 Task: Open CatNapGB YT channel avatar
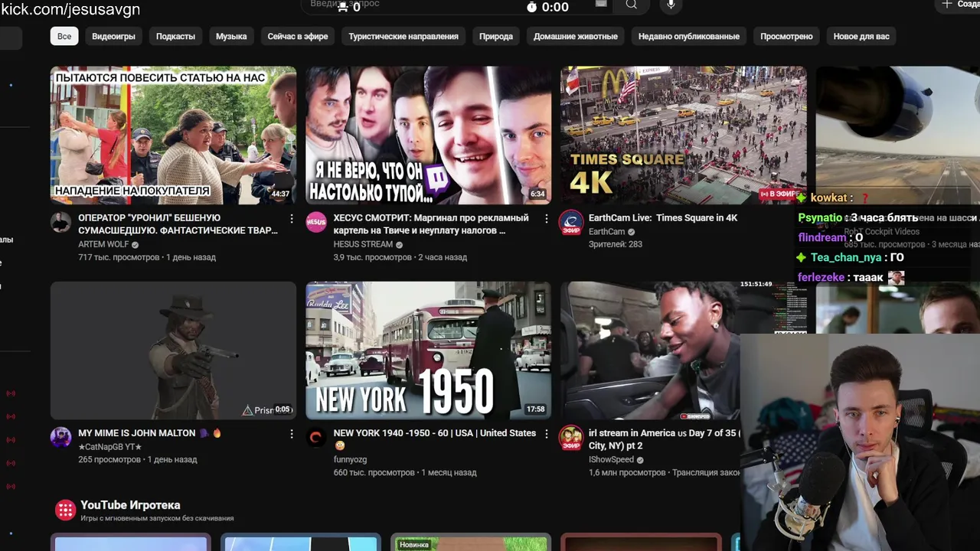click(60, 438)
